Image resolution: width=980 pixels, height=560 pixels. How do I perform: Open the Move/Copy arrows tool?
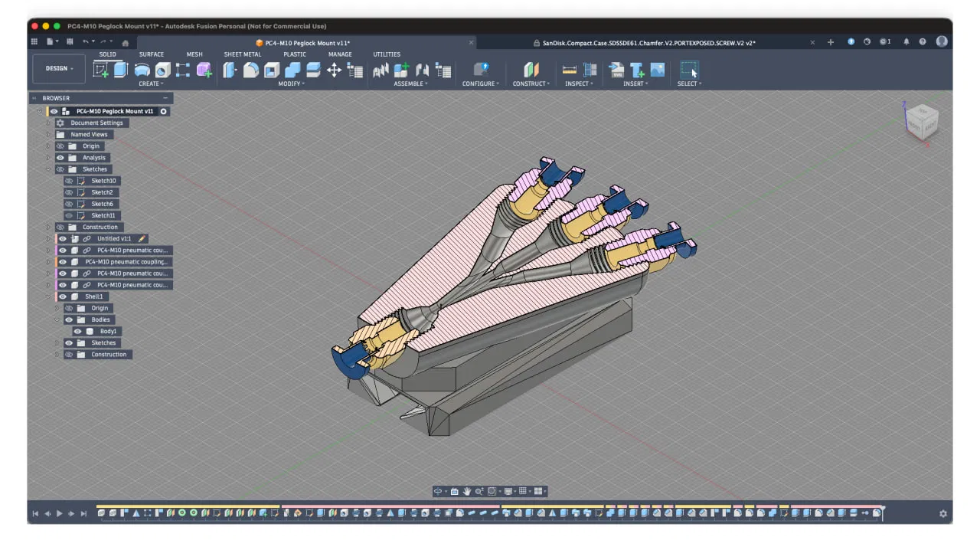[x=334, y=70]
